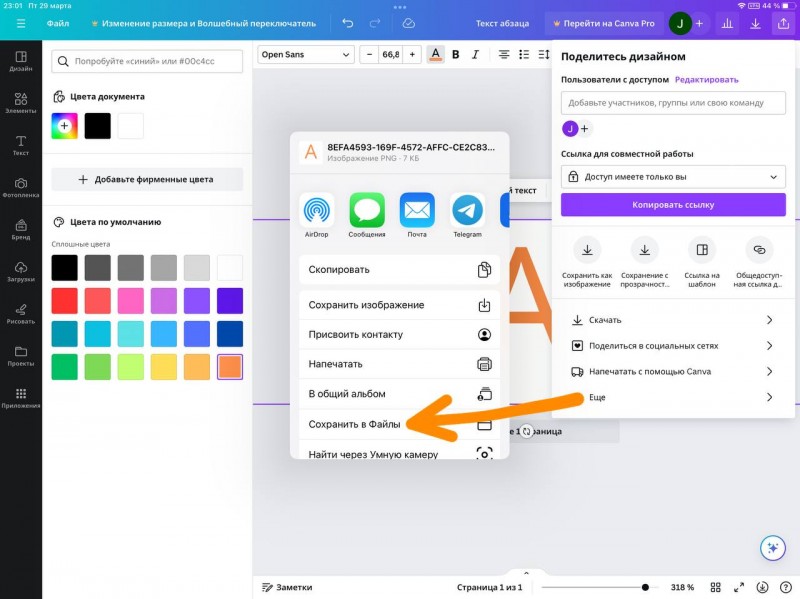Click the download arrow in top bar
Screen dimensions: 800x599
click(x=755, y=23)
